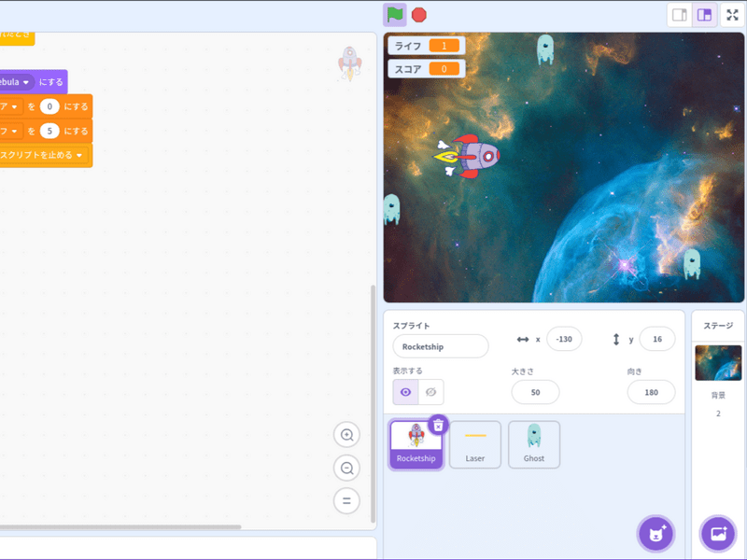The image size is (747, 560).
Task: Click the workspace horizontal scrollbar
Action: point(121,527)
